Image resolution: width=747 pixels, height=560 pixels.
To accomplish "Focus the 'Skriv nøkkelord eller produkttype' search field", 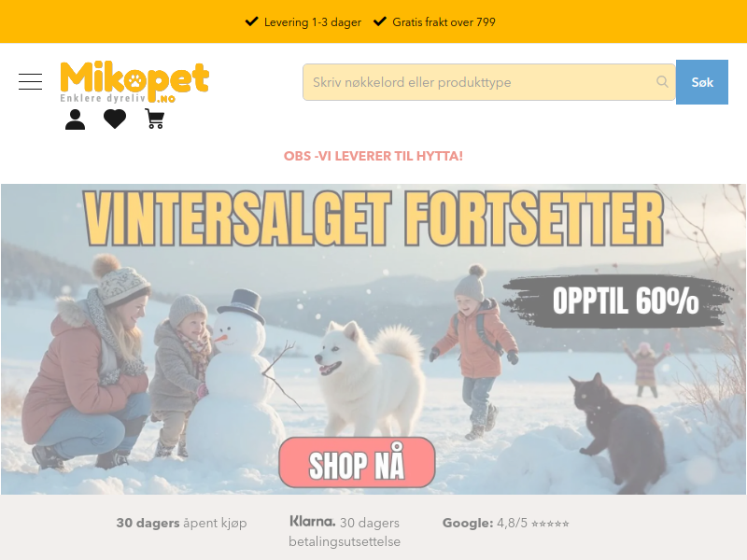I will [x=488, y=82].
